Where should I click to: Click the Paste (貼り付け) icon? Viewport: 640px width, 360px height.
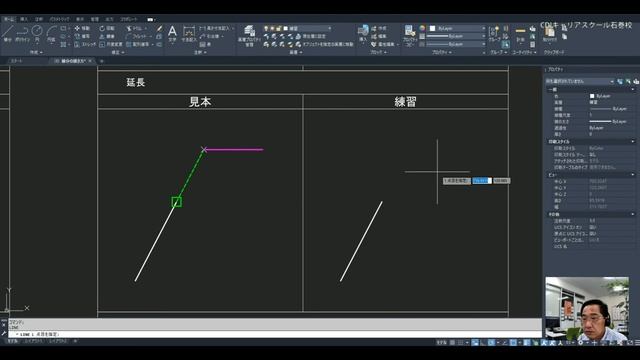tap(550, 34)
